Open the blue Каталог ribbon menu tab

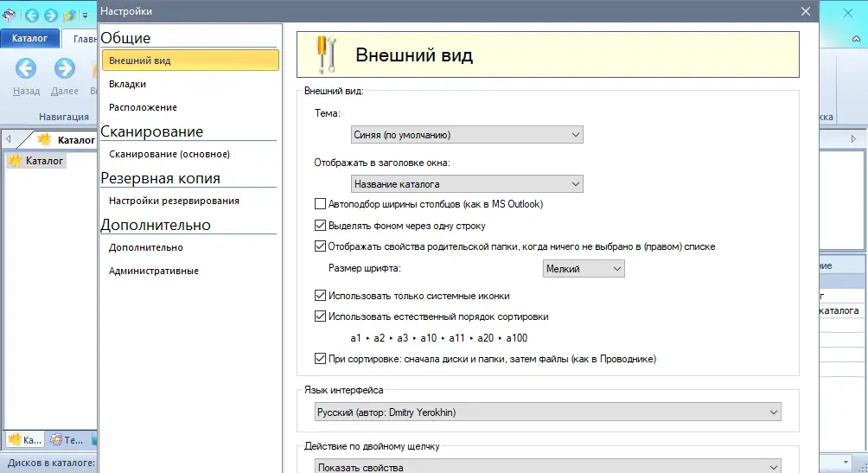(x=30, y=38)
